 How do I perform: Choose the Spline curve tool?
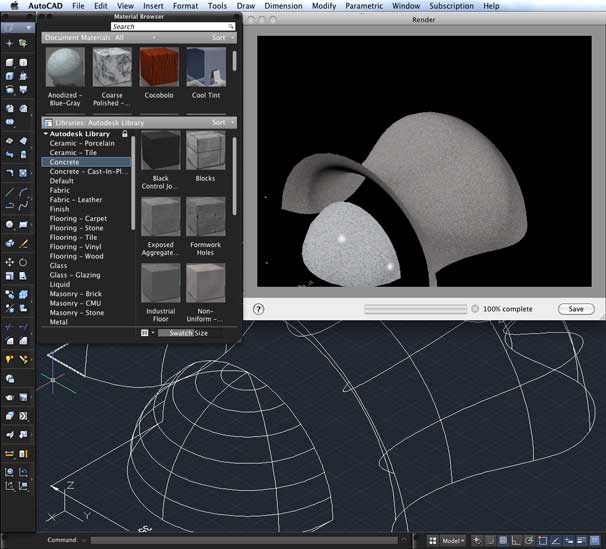(23, 205)
